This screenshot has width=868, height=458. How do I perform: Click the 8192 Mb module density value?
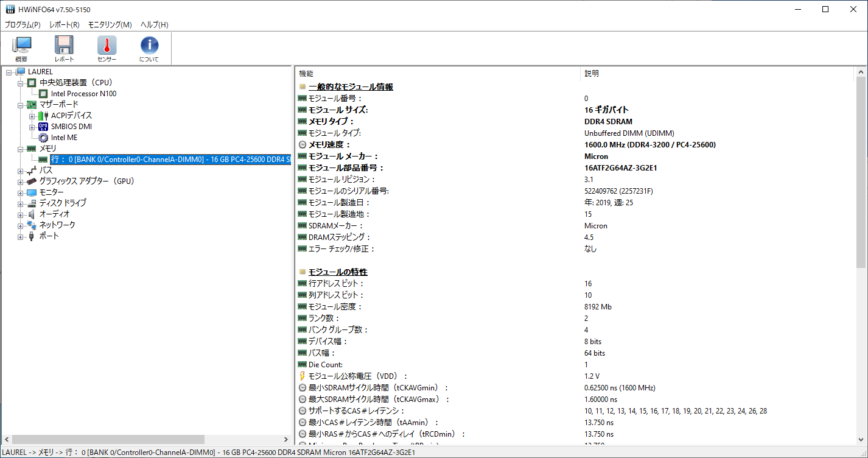coord(598,307)
